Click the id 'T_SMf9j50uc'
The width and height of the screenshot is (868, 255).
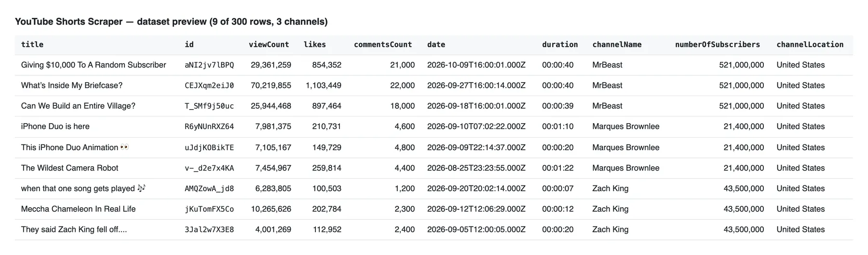[x=209, y=106]
